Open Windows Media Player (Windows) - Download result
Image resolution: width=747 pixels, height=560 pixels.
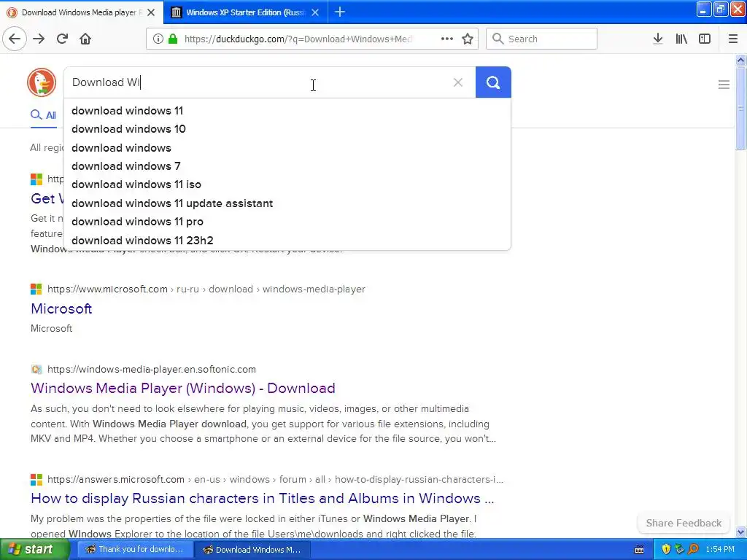[183, 388]
